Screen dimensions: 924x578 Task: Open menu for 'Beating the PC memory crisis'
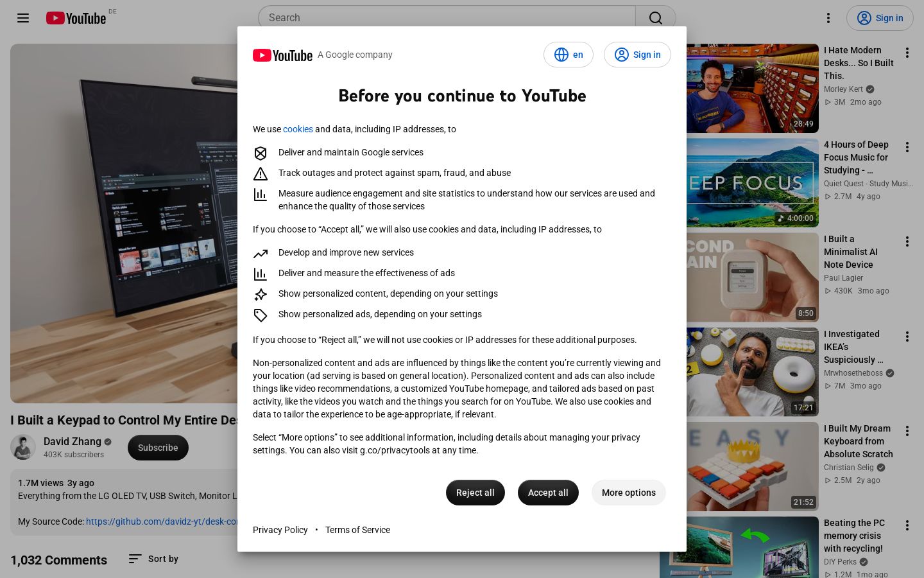point(907,525)
